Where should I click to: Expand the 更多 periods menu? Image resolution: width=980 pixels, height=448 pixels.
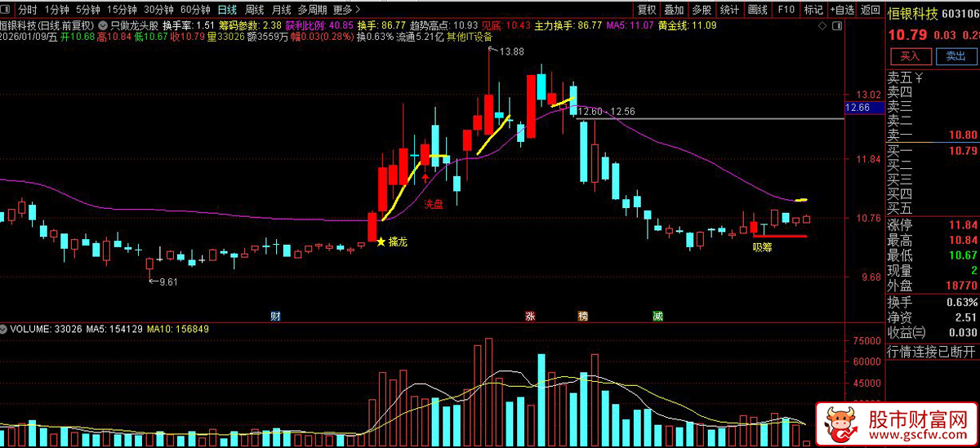pyautogui.click(x=348, y=10)
